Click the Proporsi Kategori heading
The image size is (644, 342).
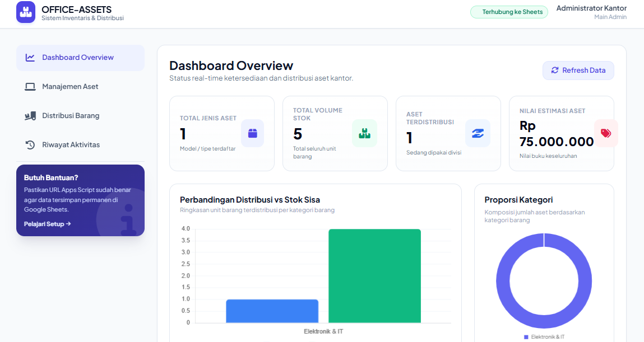518,200
